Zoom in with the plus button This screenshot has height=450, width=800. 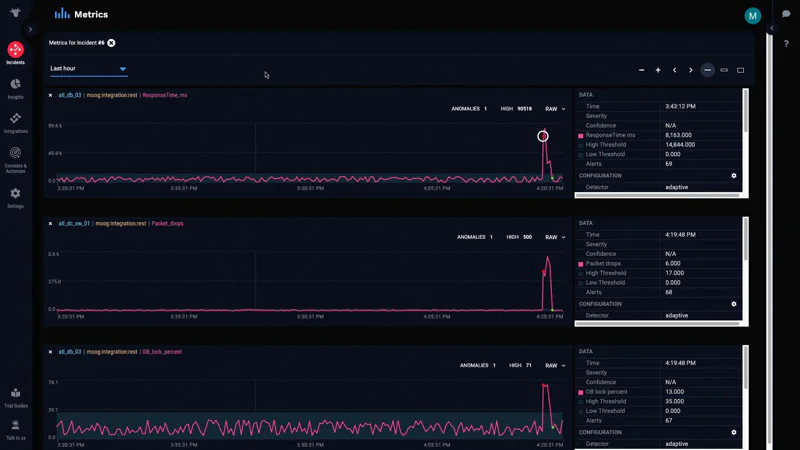point(658,70)
